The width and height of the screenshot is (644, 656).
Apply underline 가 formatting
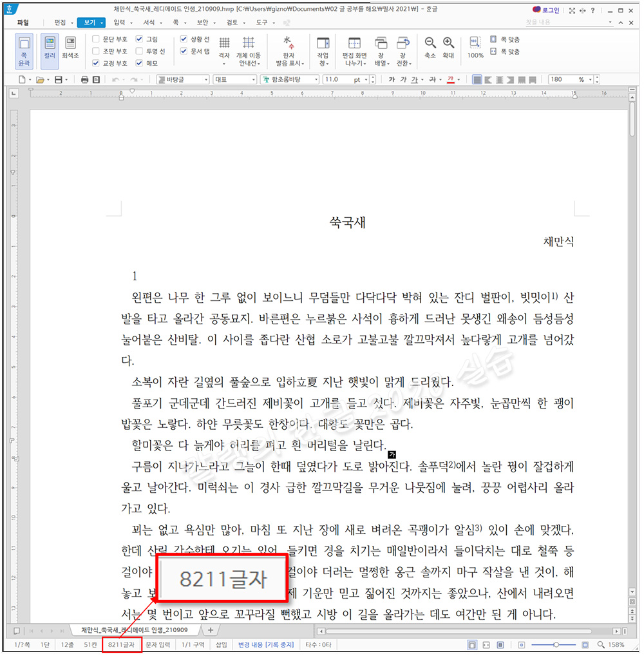click(415, 79)
